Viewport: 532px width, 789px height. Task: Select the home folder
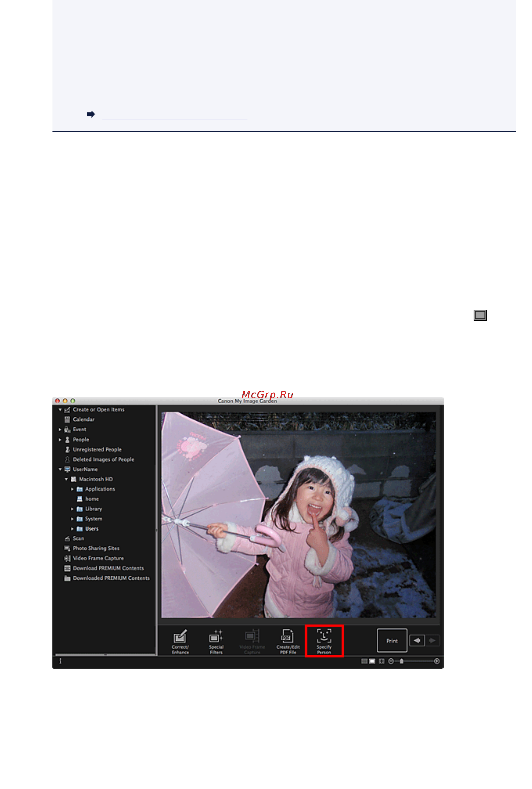tap(91, 499)
